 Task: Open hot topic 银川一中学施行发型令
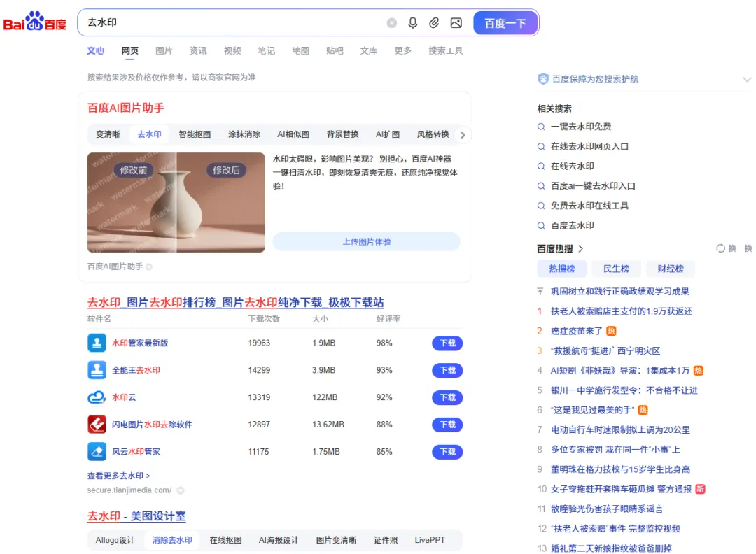[x=624, y=390]
